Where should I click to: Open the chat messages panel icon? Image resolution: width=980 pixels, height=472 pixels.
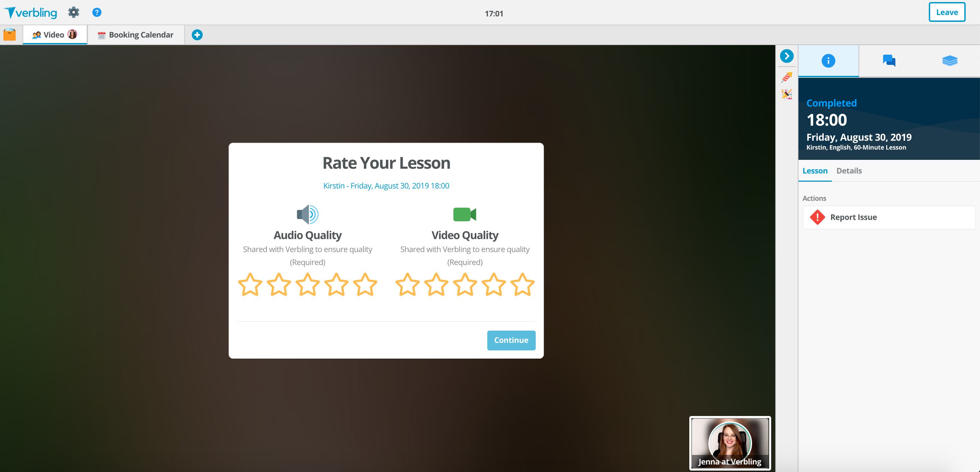889,61
